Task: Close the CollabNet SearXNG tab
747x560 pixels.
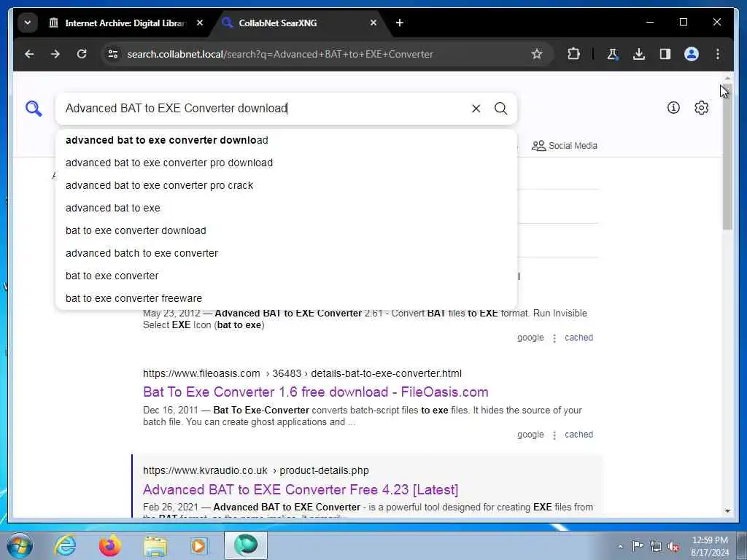Action: [x=373, y=23]
